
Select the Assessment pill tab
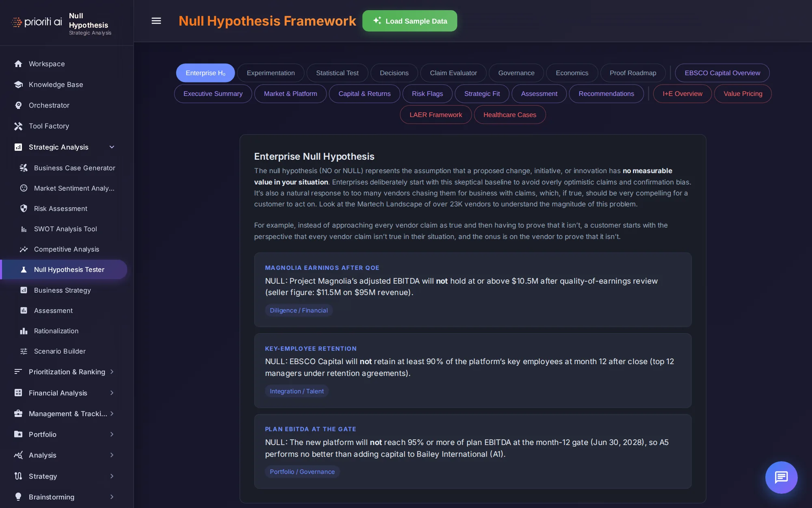pos(539,94)
